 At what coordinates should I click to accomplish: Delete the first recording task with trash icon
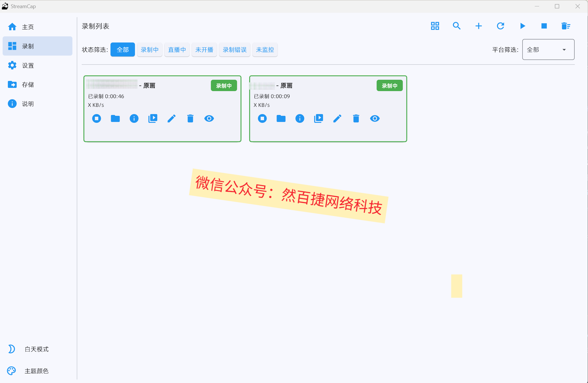click(x=190, y=118)
